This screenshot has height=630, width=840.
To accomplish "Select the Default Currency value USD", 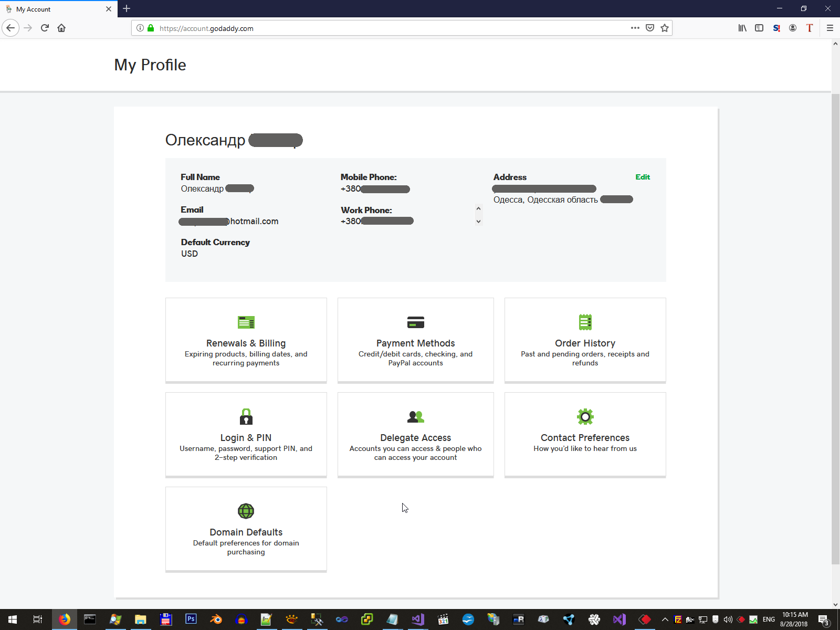I will (x=190, y=254).
